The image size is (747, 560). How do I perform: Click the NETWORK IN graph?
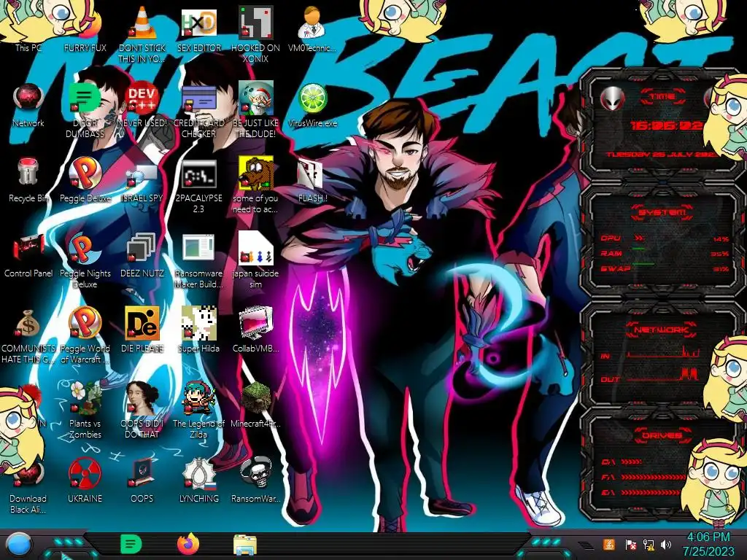coord(664,353)
